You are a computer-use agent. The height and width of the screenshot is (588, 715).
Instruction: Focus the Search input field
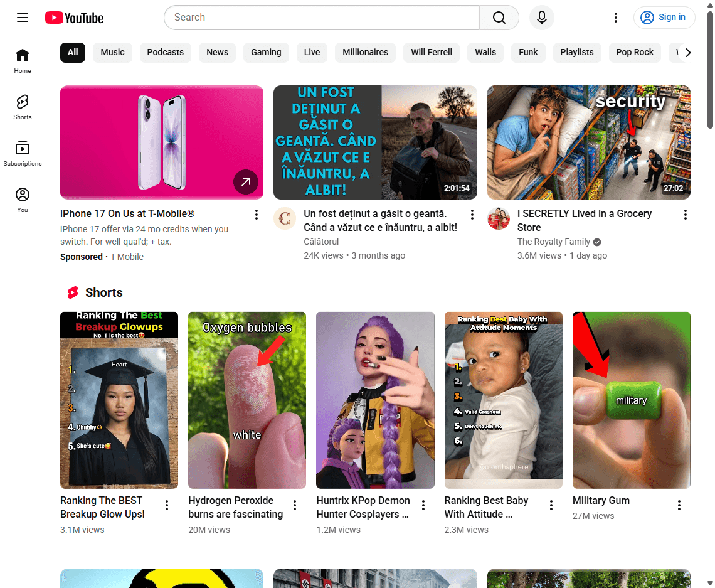point(322,18)
